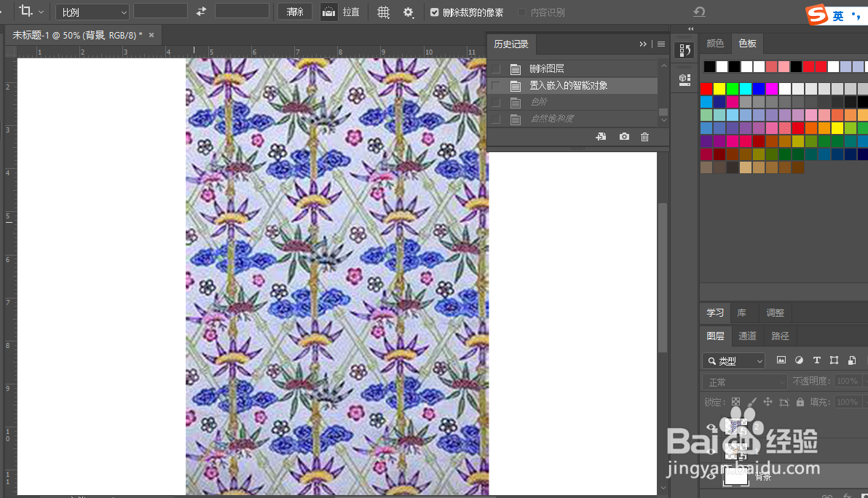The width and height of the screenshot is (868, 498).
Task: Swap crop width and height values
Action: coord(201,11)
